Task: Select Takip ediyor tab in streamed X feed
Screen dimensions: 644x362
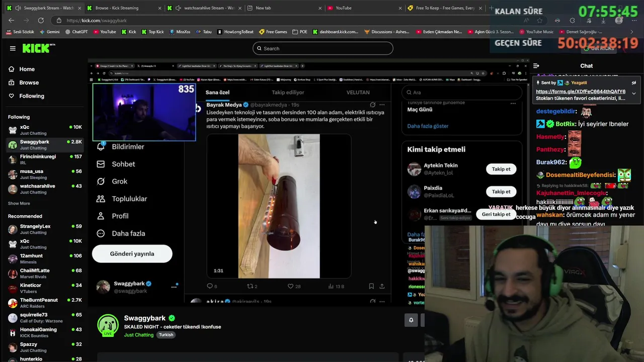Action: (288, 93)
